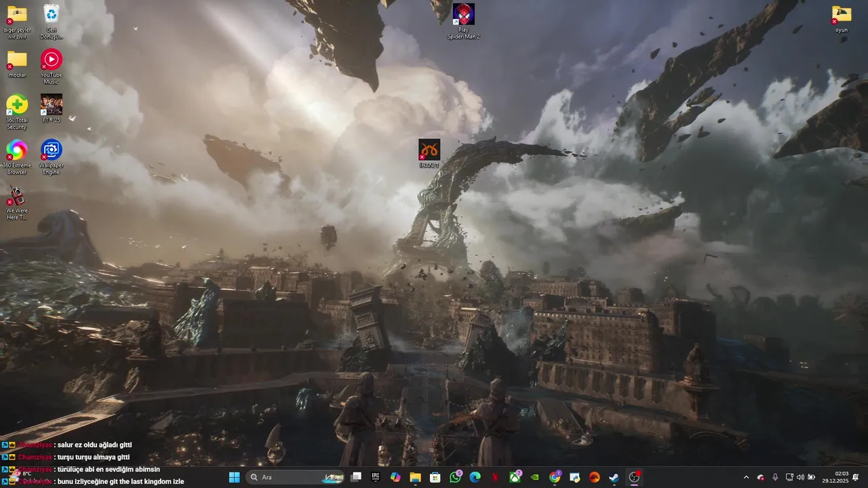Open the Python-badged app in the taskbar
868x488 pixels.
tap(574, 477)
